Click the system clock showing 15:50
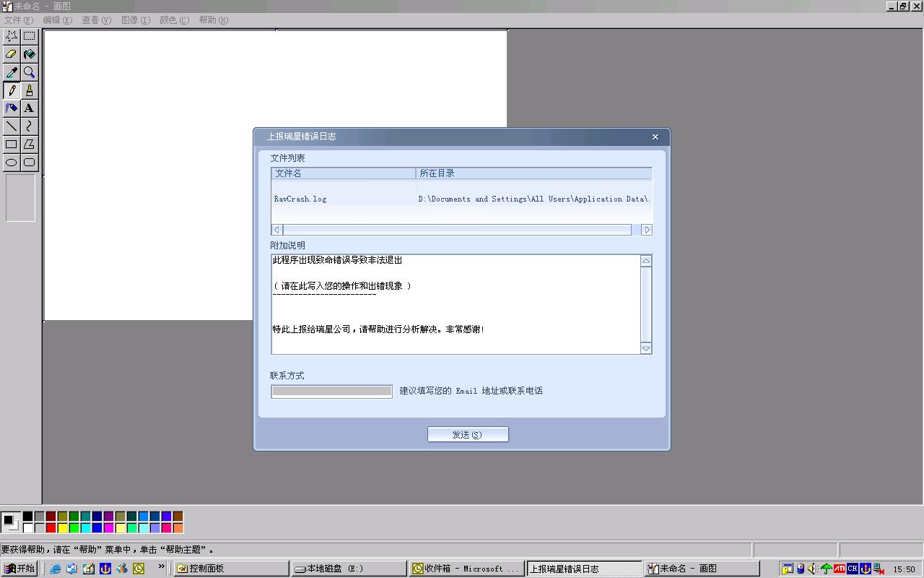 (905, 569)
